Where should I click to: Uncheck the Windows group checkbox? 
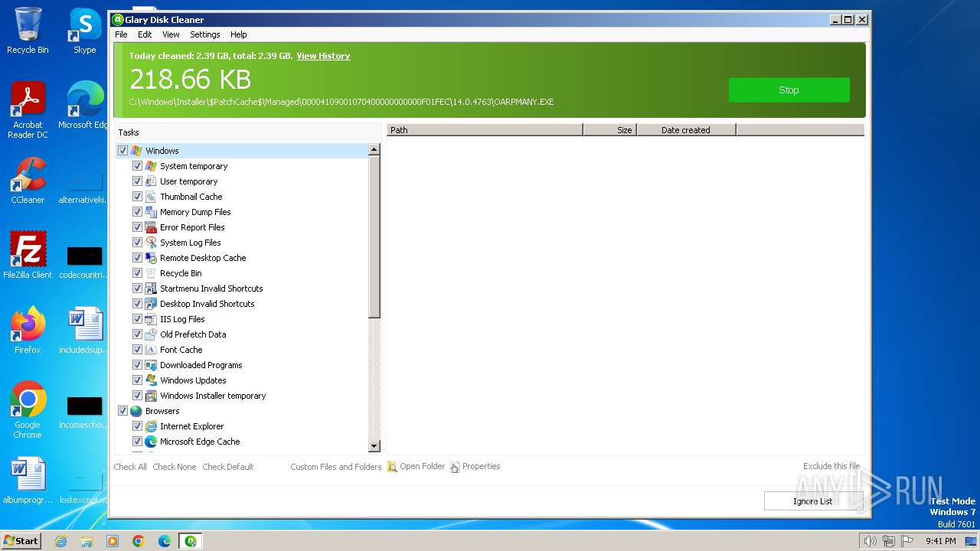click(x=122, y=151)
